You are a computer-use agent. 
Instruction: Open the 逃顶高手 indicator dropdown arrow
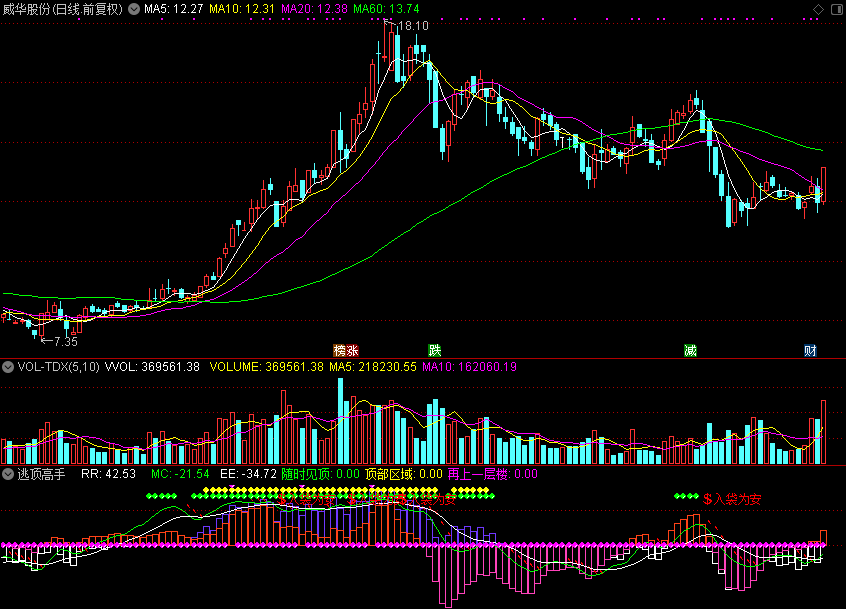[8, 474]
